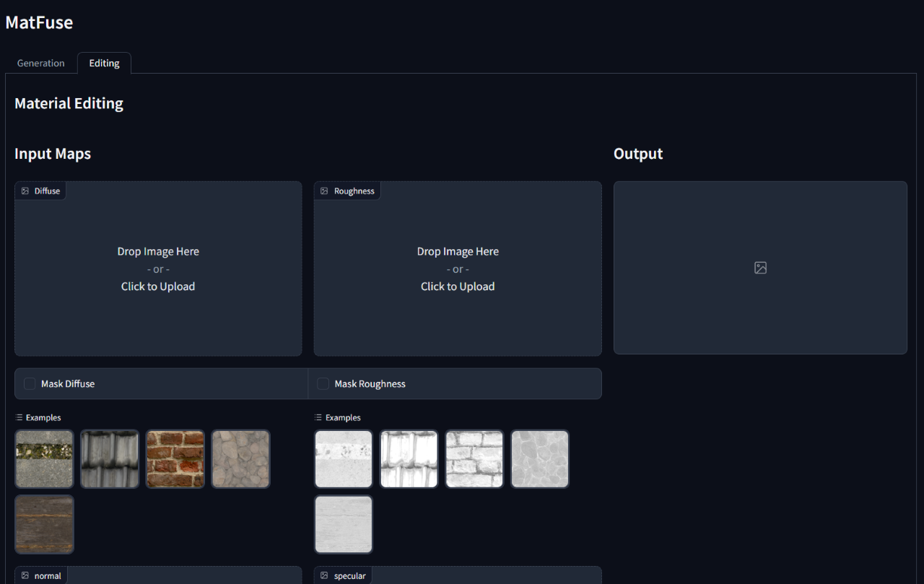Switch to the Generation tab
This screenshot has height=584, width=924.
(x=41, y=64)
